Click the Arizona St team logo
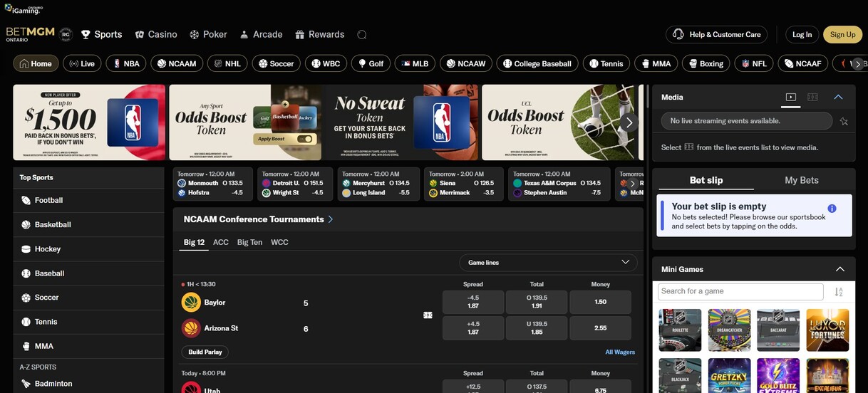Viewport: 868px width, 393px height. (191, 328)
